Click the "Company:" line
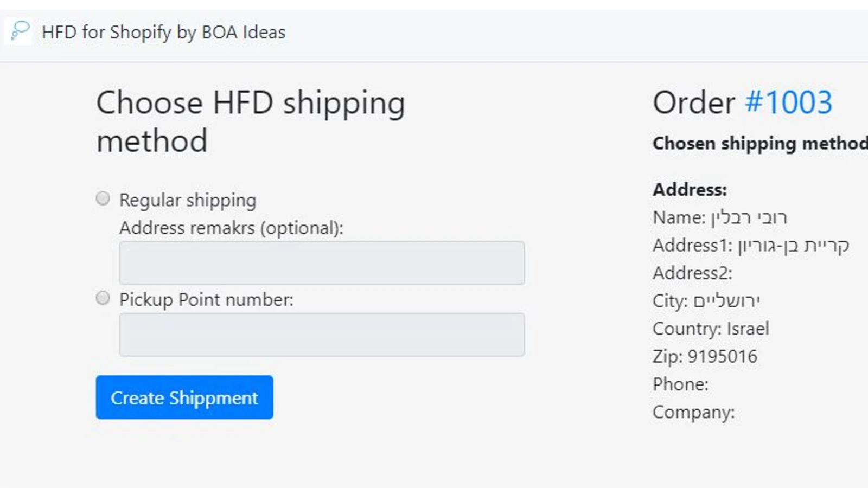 point(693,412)
